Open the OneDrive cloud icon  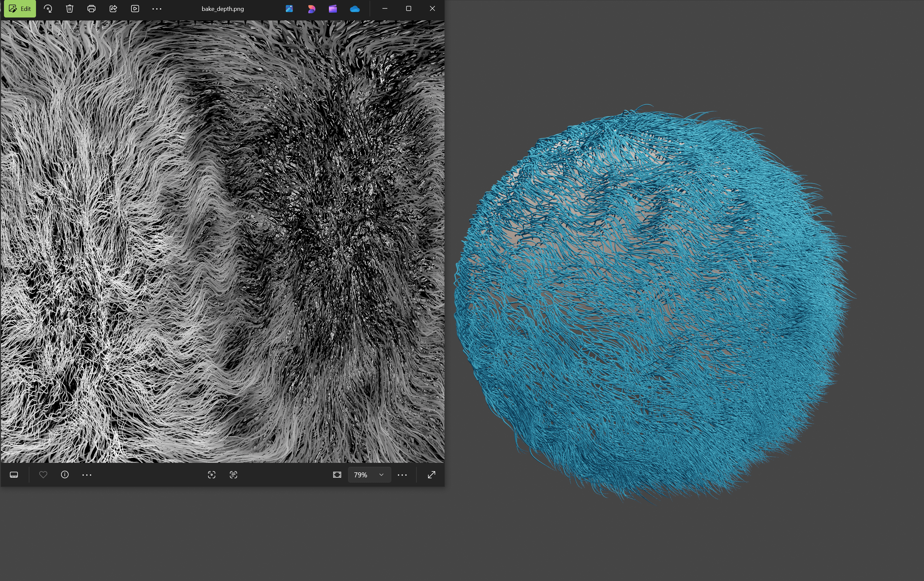(355, 9)
